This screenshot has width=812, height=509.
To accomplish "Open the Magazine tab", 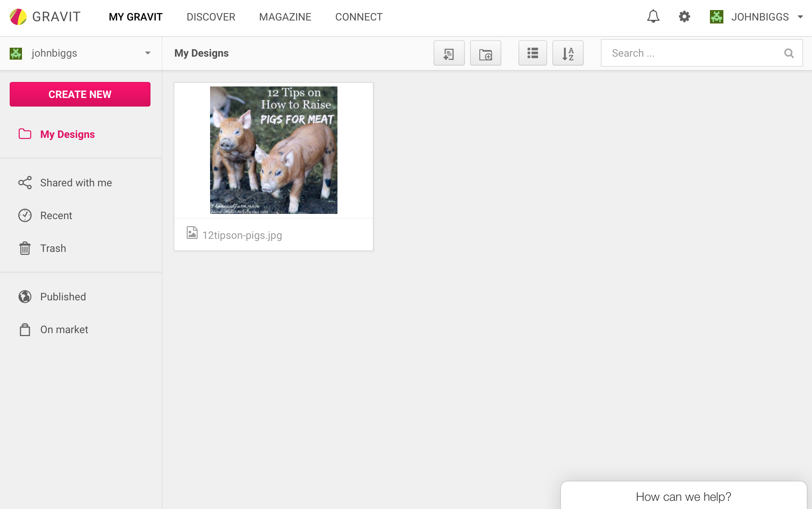I will [285, 17].
